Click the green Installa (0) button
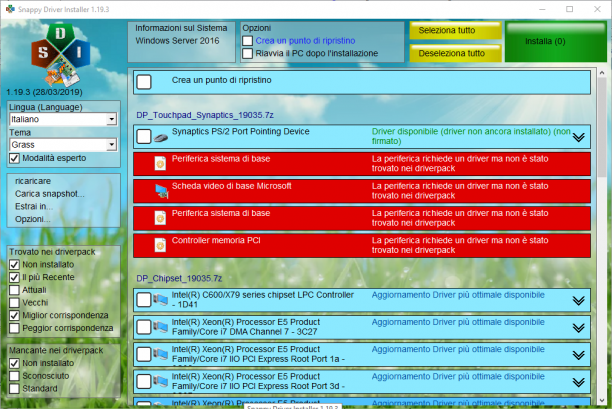 556,42
